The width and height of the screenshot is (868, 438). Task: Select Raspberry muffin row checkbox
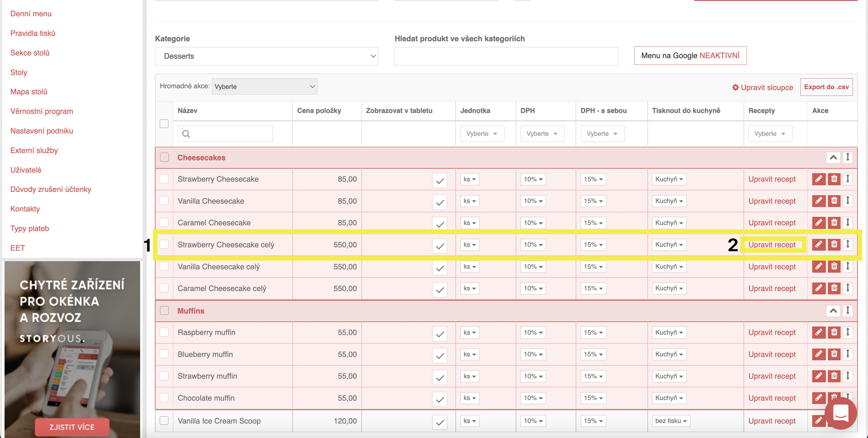click(x=164, y=332)
